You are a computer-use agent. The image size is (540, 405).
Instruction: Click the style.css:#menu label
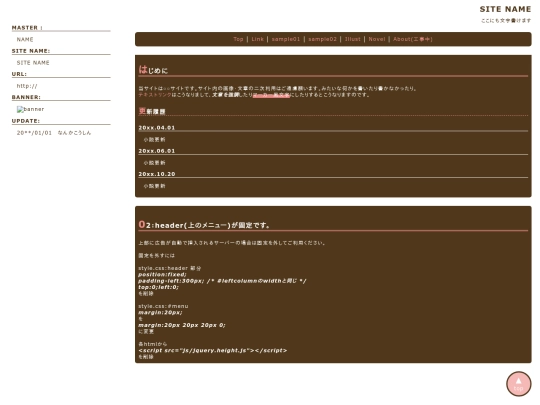tap(163, 306)
